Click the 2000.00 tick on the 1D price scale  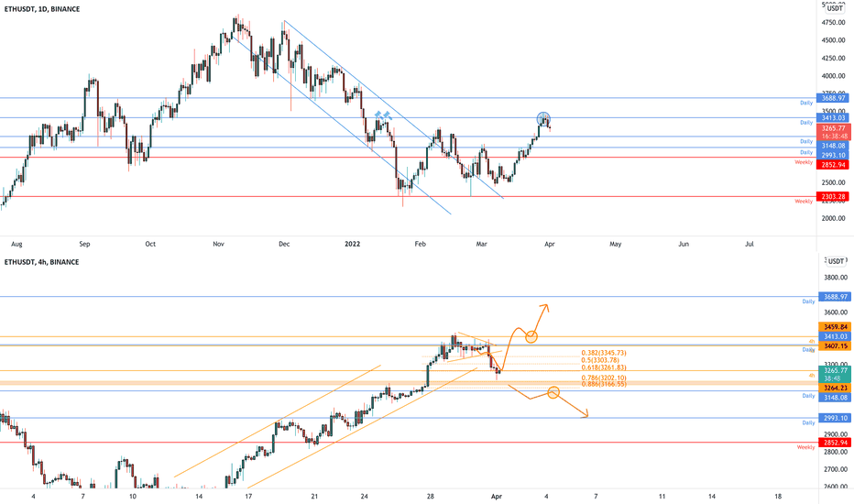pos(834,218)
